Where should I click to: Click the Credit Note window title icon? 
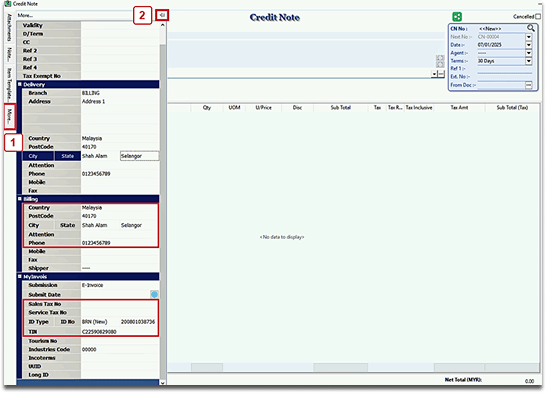click(7, 3)
